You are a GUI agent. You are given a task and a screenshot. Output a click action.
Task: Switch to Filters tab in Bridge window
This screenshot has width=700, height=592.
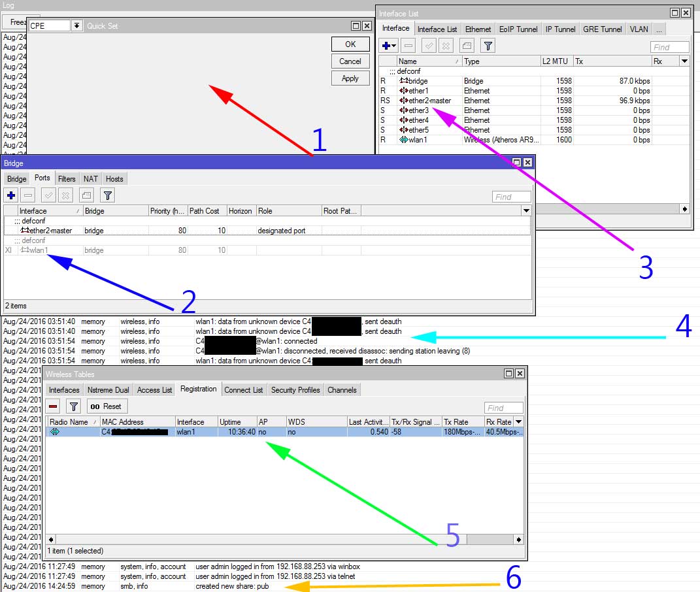67,178
